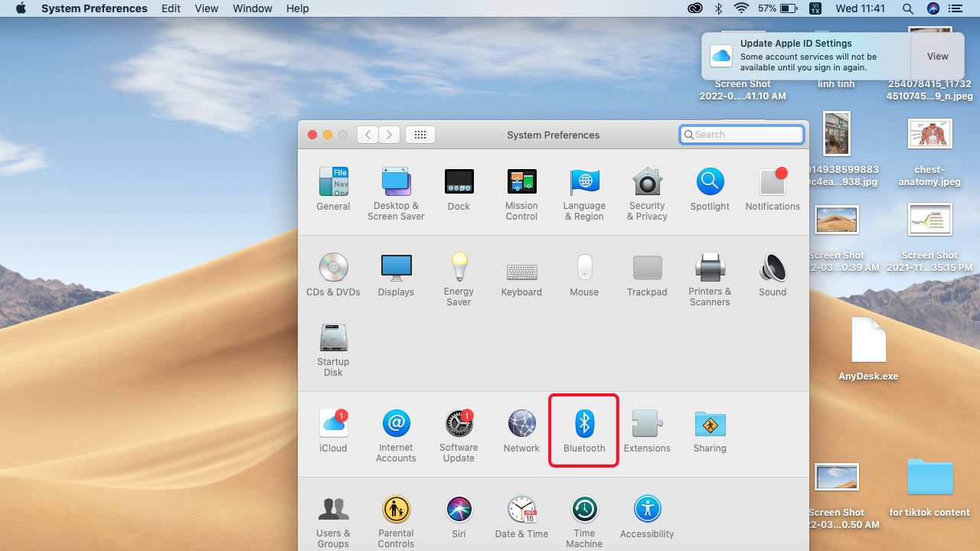Open the Dock preferences pane
980x551 pixels.
(459, 189)
